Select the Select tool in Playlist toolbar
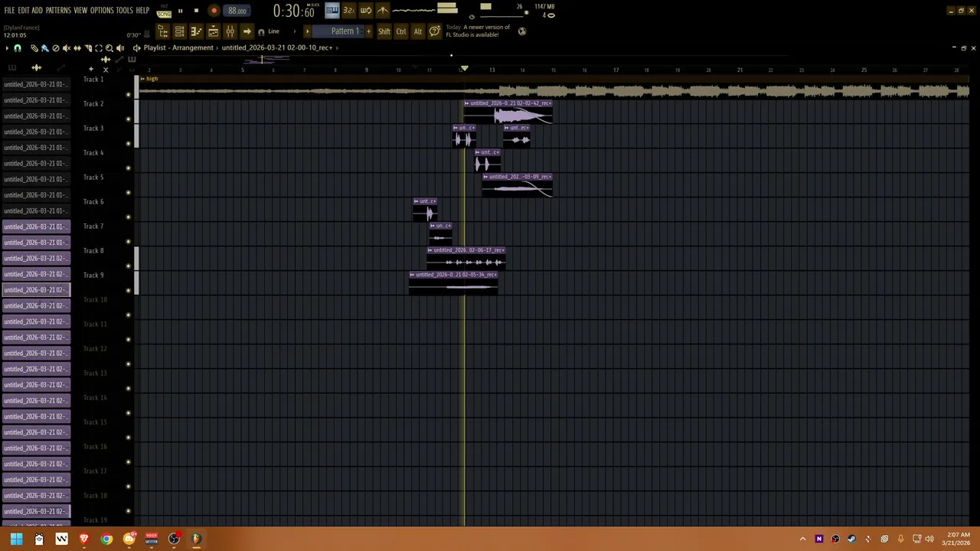Image resolution: width=980 pixels, height=551 pixels. [x=98, y=48]
